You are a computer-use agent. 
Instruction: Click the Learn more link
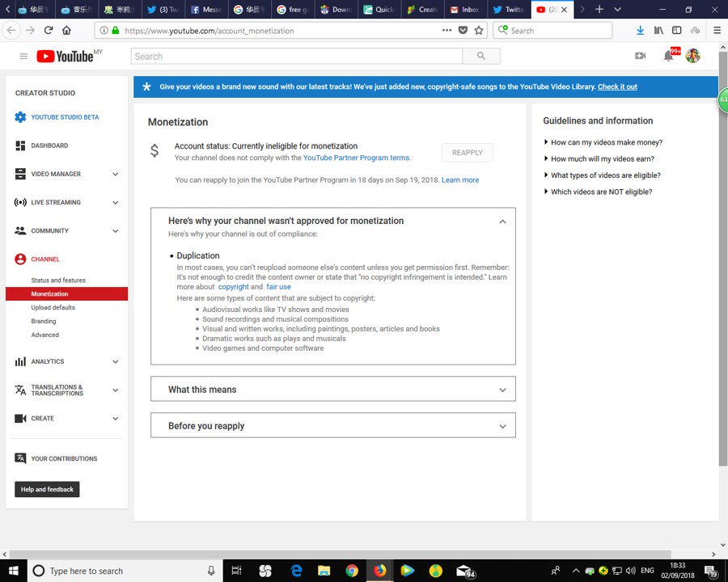[460, 180]
